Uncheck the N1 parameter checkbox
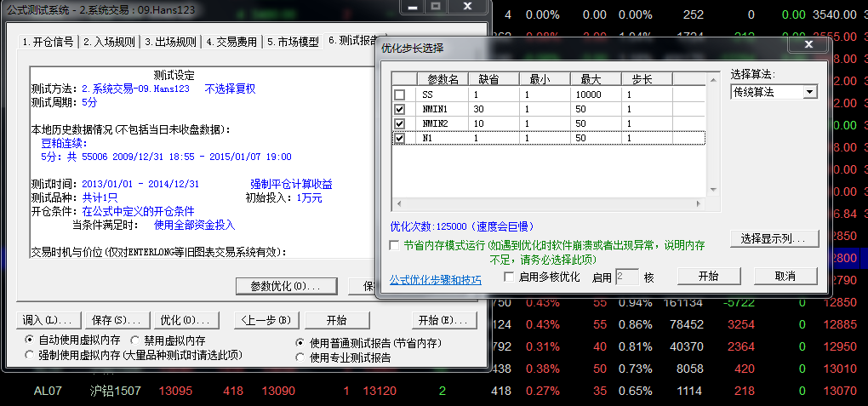This screenshot has height=406, width=868. 400,138
